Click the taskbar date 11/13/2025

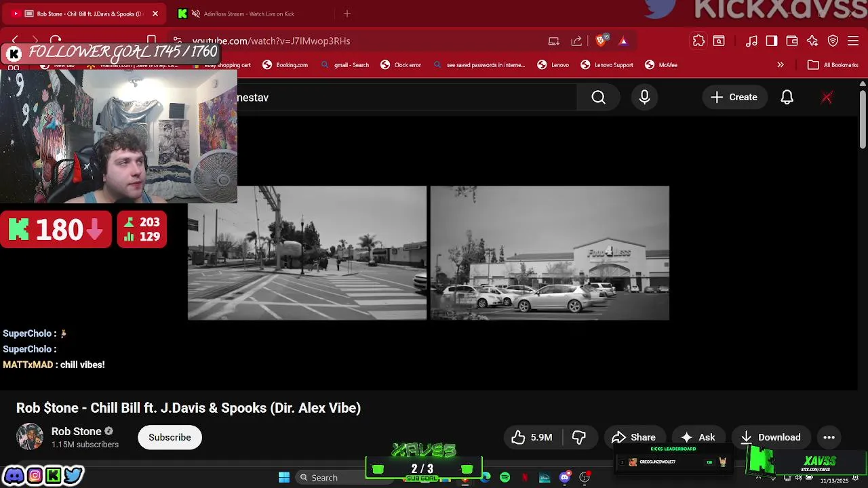point(834,481)
